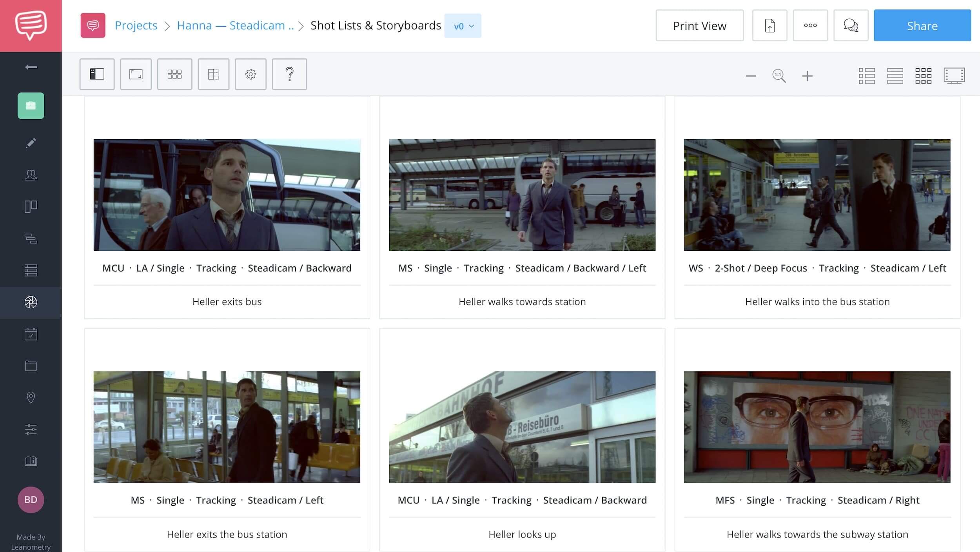Image resolution: width=980 pixels, height=552 pixels.
Task: Zoom in with the plus control
Action: coord(807,76)
